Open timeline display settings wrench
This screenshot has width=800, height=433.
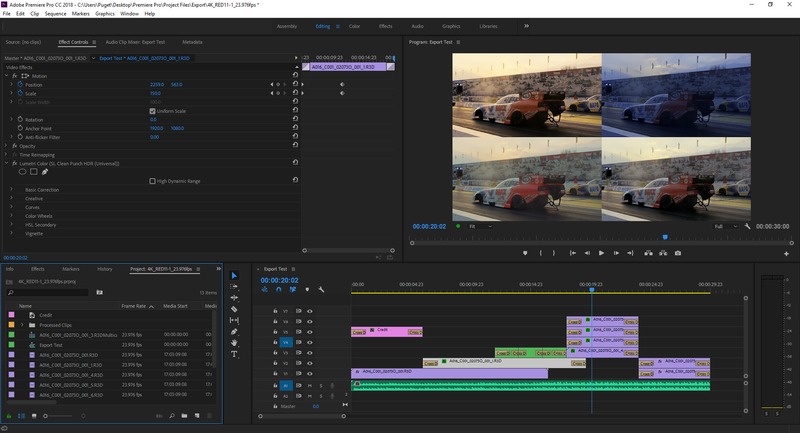coord(321,290)
